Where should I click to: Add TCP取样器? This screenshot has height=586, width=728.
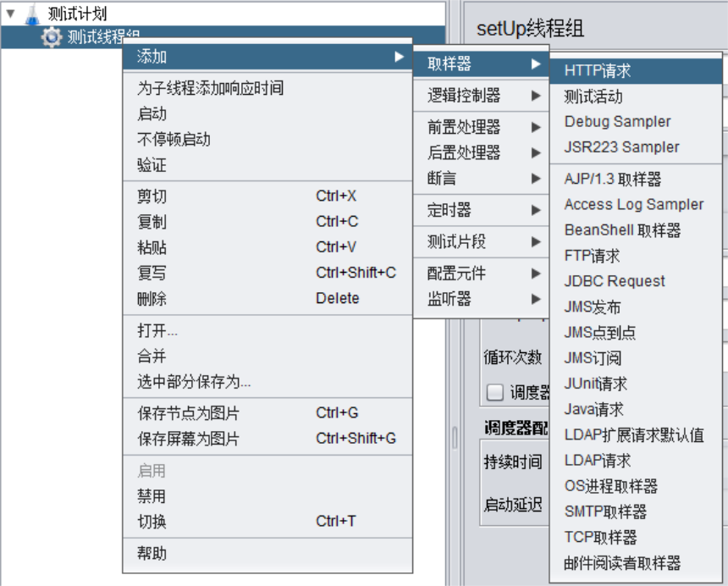[636, 537]
